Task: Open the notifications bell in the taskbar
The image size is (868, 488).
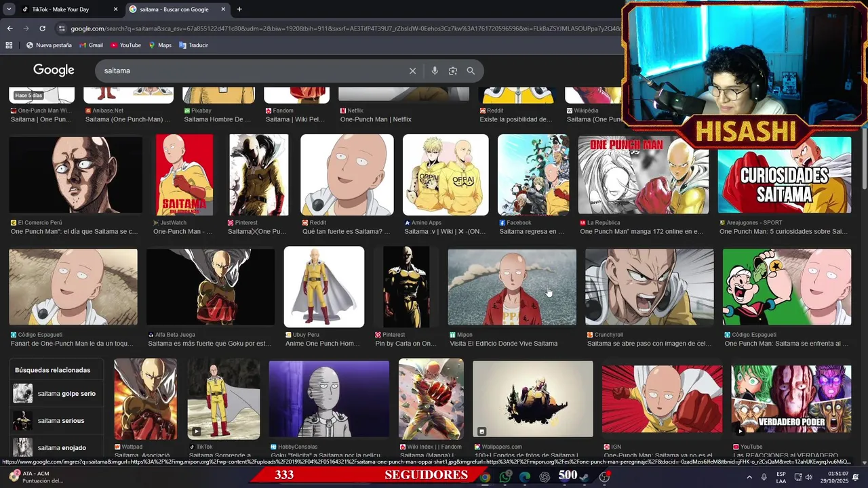Action: pyautogui.click(x=856, y=477)
